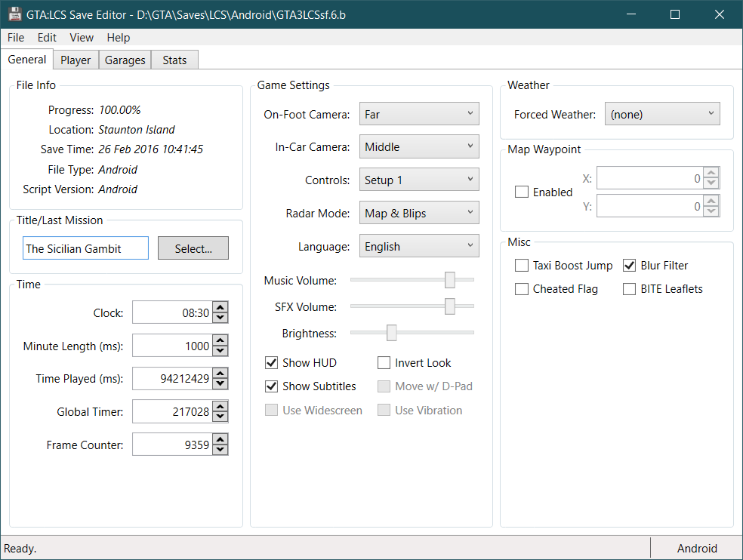Click the Ready. status text

point(20,548)
